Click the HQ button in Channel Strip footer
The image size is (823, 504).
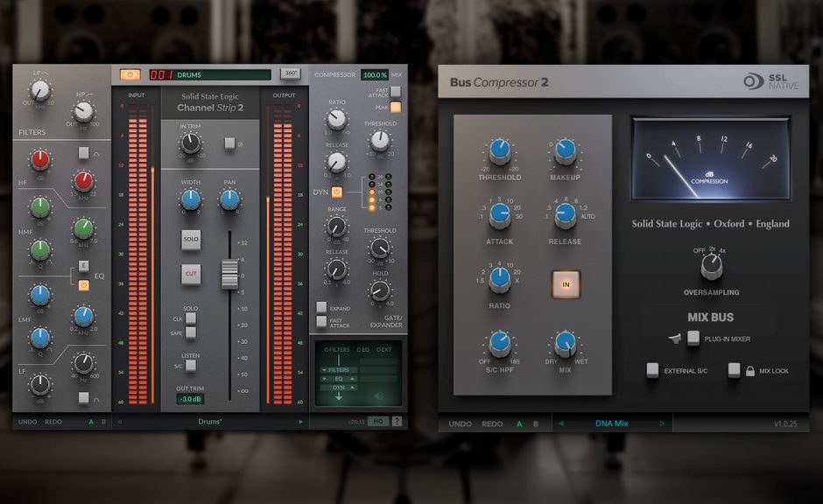click(x=380, y=421)
